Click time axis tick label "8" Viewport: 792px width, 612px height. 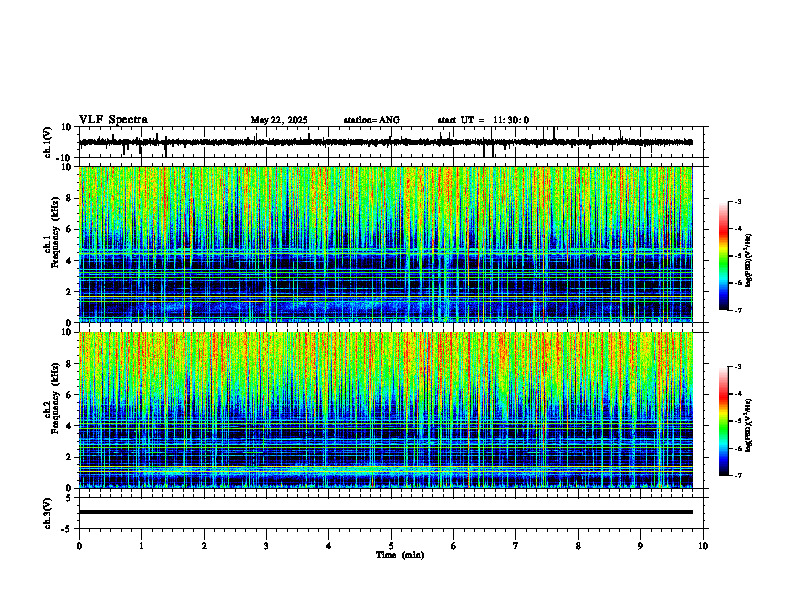point(578,546)
